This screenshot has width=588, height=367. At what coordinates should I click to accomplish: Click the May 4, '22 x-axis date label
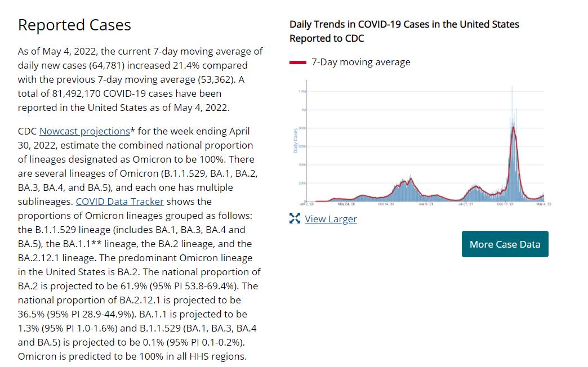pyautogui.click(x=544, y=204)
